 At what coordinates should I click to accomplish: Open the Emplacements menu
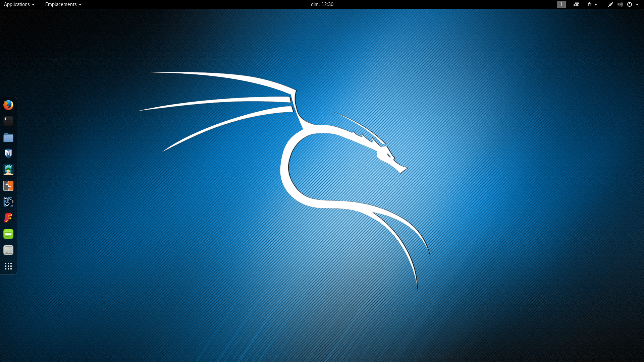coord(63,4)
